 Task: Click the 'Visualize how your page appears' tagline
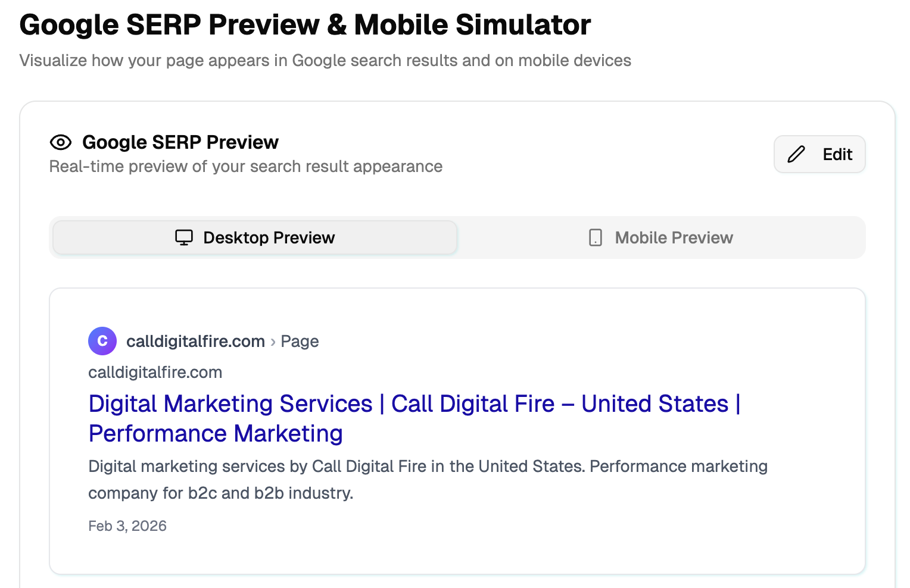tap(325, 61)
